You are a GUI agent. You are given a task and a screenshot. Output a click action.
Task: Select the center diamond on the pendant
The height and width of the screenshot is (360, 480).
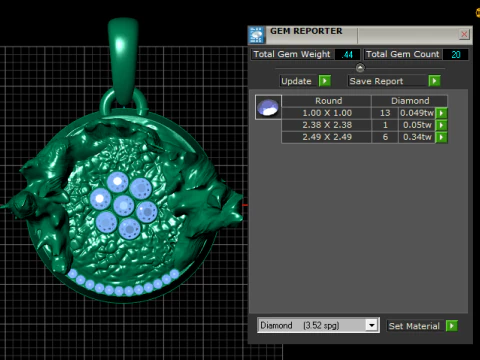click(124, 206)
